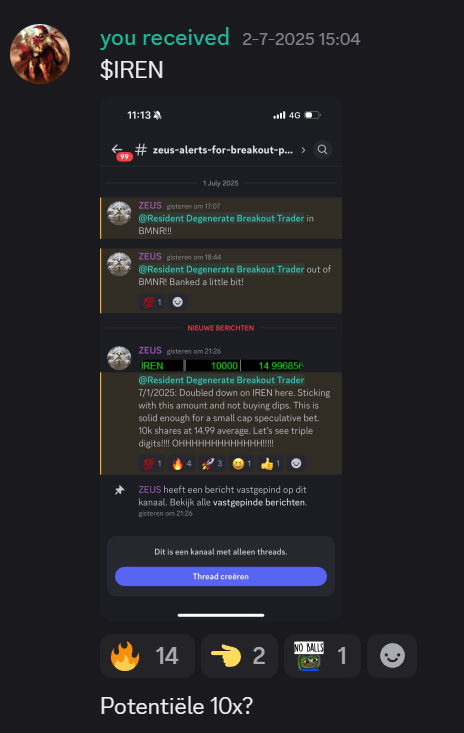This screenshot has height=733, width=464.
Task: Open the 'vastgepinde berichten' link
Action: (259, 503)
